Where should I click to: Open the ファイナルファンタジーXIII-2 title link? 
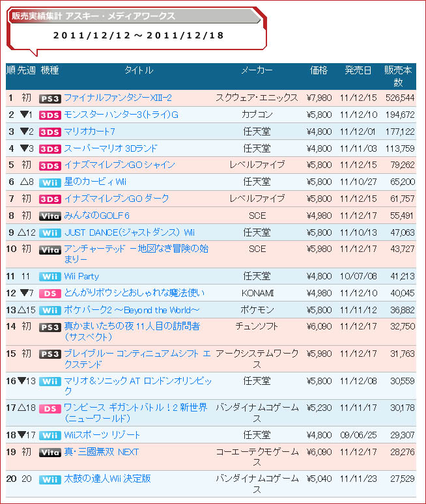click(x=118, y=98)
